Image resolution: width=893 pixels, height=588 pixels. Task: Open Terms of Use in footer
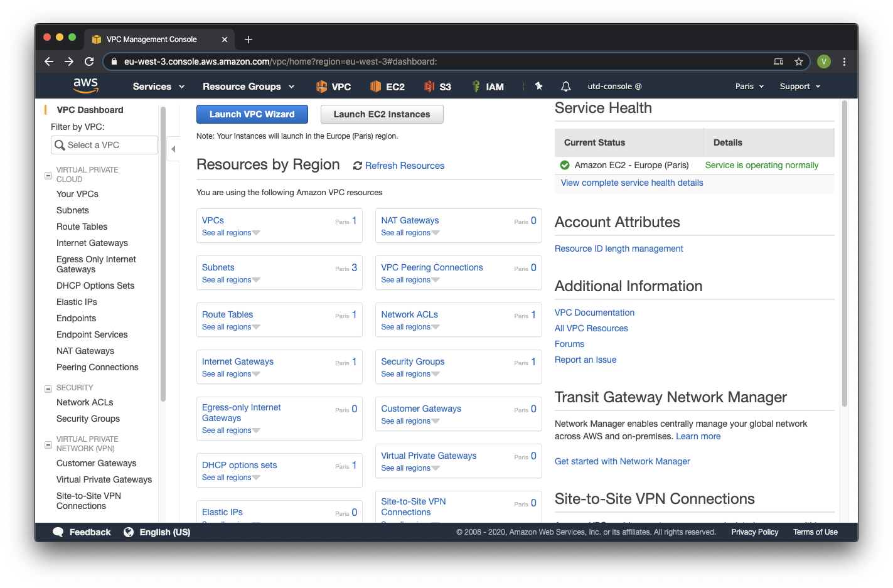click(815, 532)
